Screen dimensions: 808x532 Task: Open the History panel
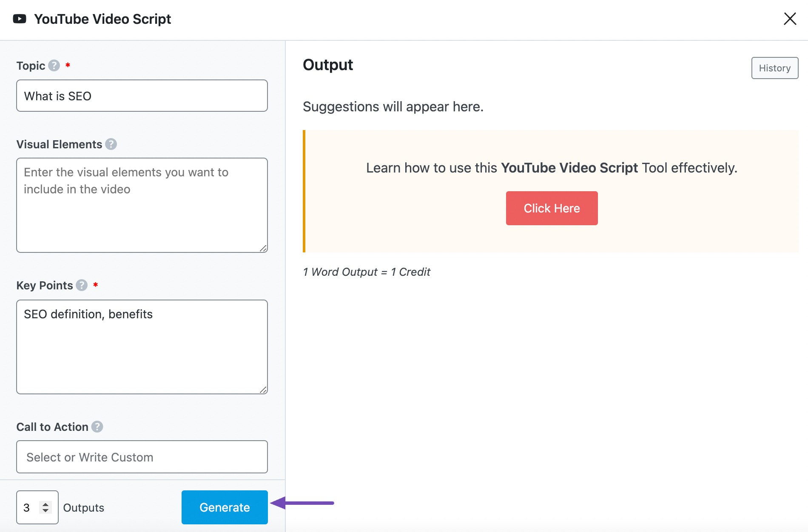(775, 68)
